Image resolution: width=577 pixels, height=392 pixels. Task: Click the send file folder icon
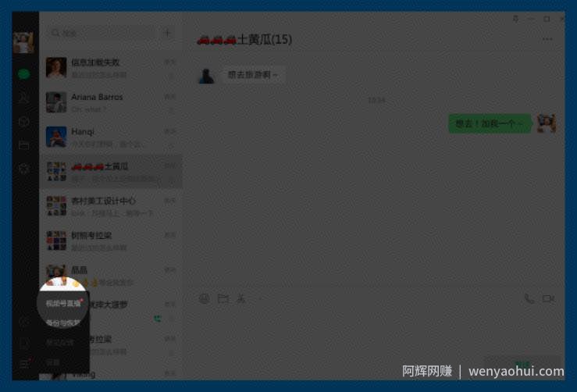pos(223,298)
